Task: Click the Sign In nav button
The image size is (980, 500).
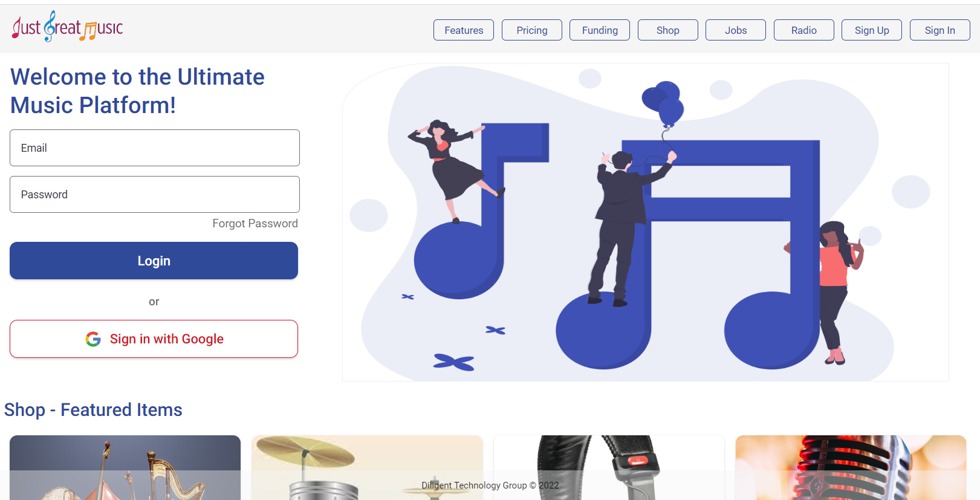Action: 940,30
